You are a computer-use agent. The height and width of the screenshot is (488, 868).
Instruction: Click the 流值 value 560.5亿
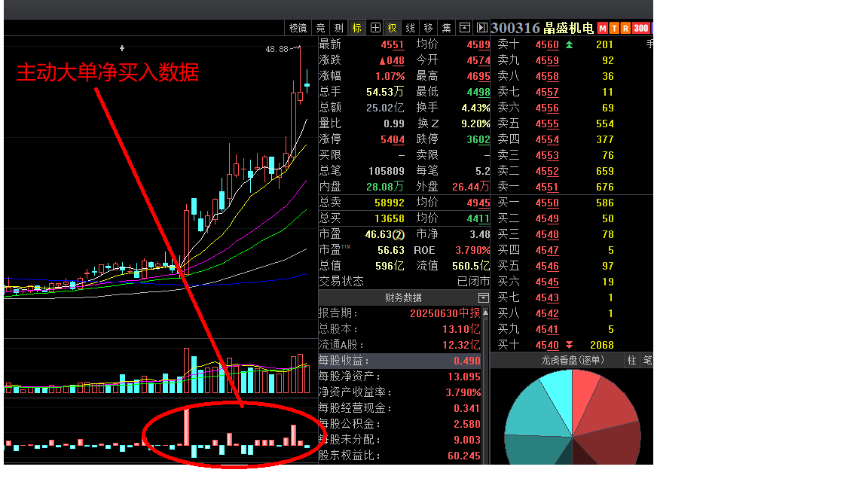[470, 266]
